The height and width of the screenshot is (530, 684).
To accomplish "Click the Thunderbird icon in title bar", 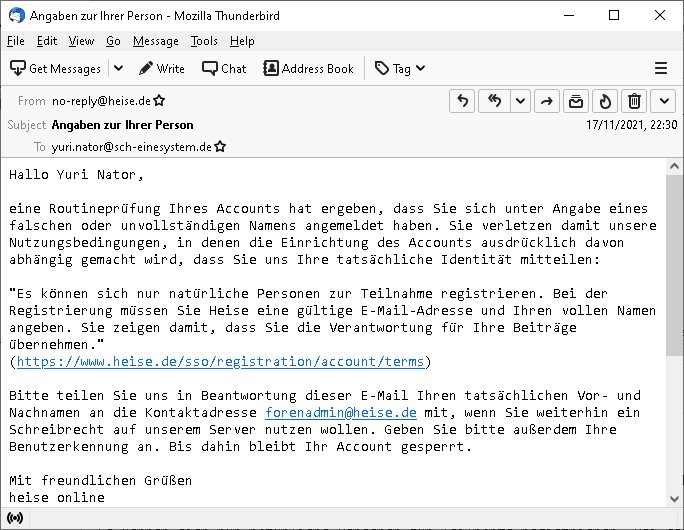I will [x=17, y=15].
